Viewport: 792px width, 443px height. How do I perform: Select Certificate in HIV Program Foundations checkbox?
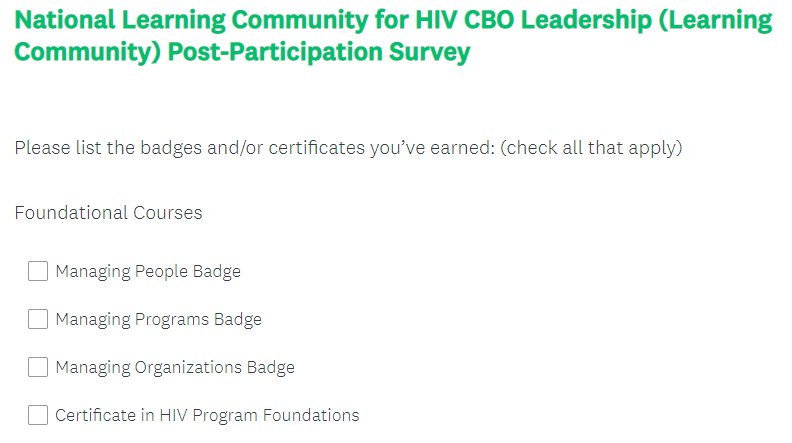pos(38,415)
